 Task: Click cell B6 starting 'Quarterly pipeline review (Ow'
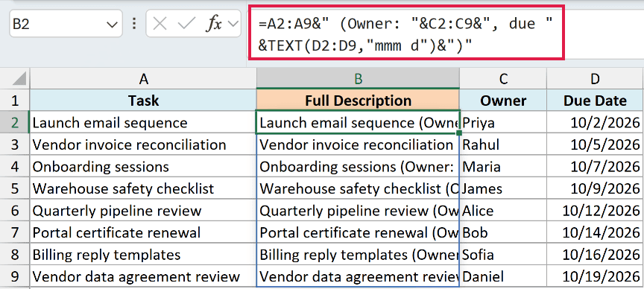[x=358, y=211]
